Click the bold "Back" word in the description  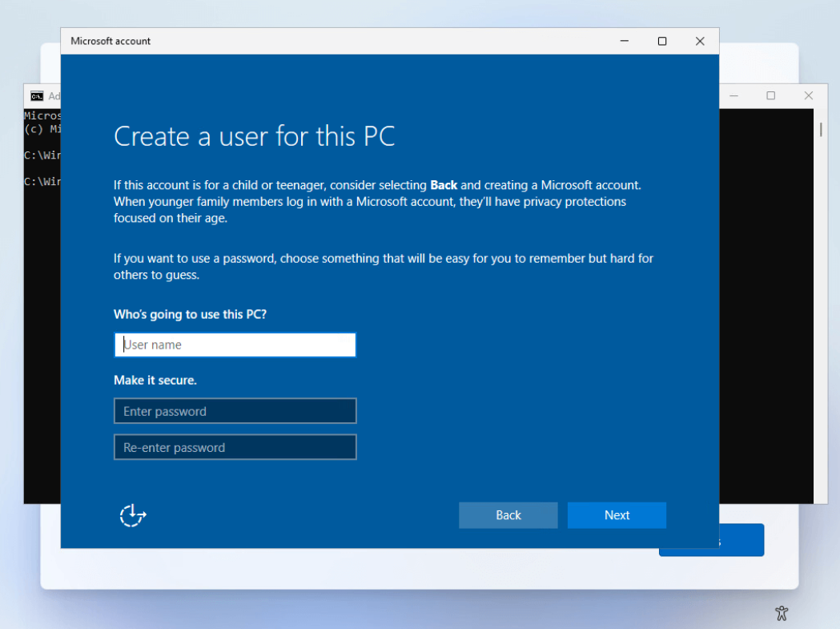click(x=444, y=185)
